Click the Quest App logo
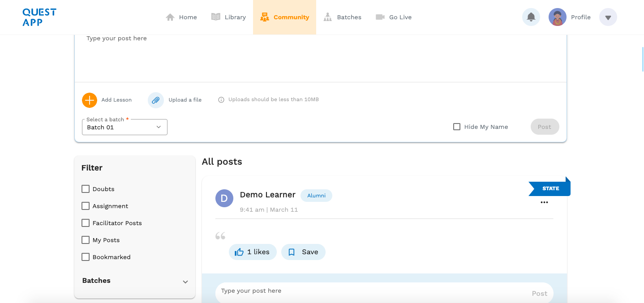644x303 pixels. point(39,17)
